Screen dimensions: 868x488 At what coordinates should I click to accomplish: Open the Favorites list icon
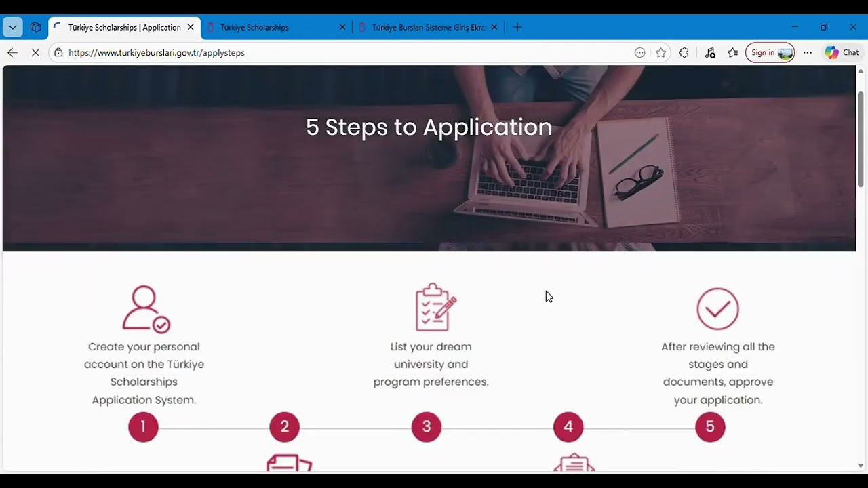point(733,52)
